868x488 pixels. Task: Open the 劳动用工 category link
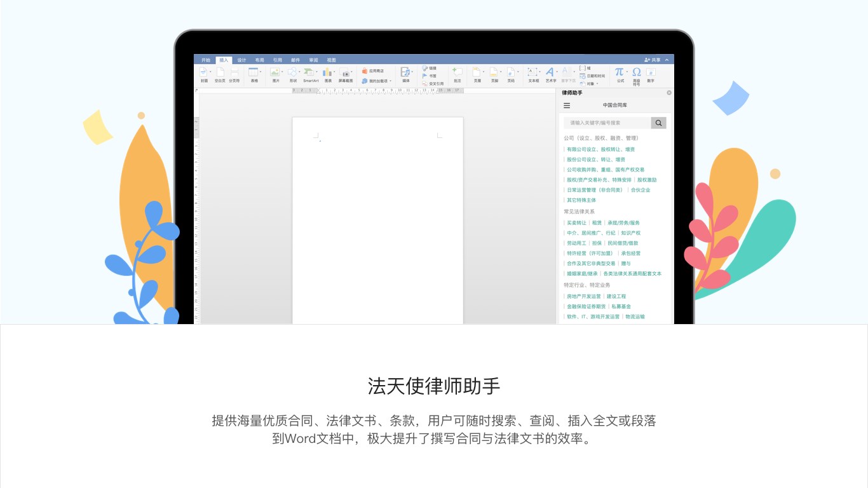[x=576, y=243]
